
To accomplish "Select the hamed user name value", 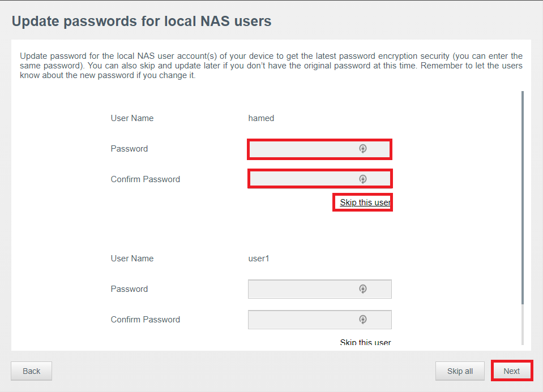I will pyautogui.click(x=261, y=118).
